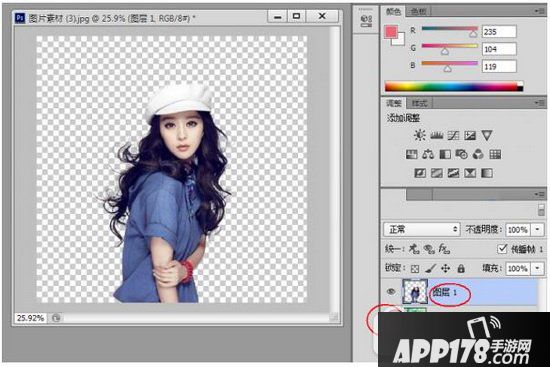Viewport: 550px width, 367px height.
Task: Switch to the 调整 tab
Action: click(394, 103)
